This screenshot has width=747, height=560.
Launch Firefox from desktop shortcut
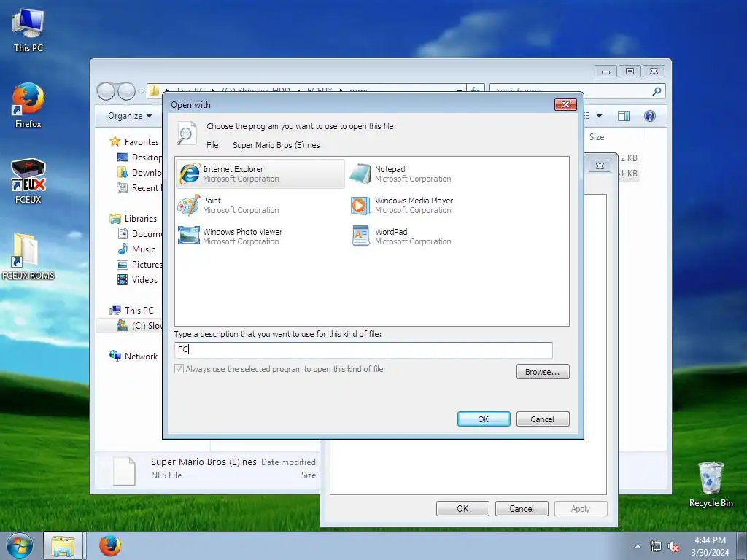(x=28, y=105)
